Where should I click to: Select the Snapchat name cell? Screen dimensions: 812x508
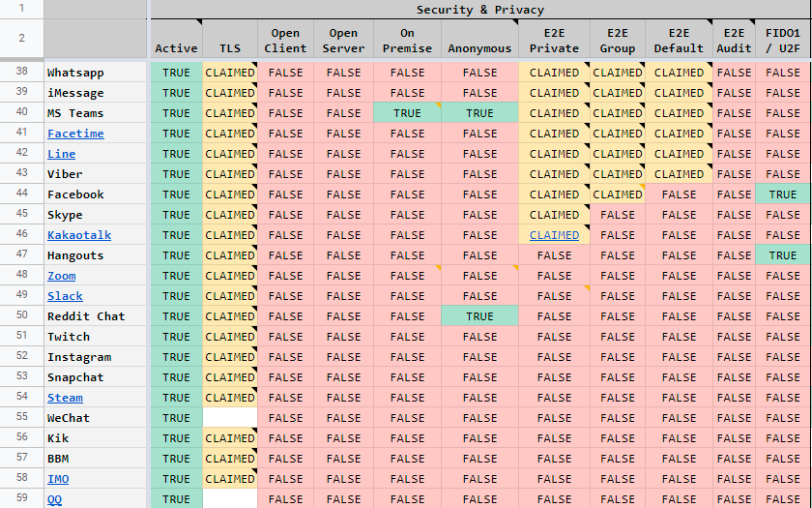96,377
